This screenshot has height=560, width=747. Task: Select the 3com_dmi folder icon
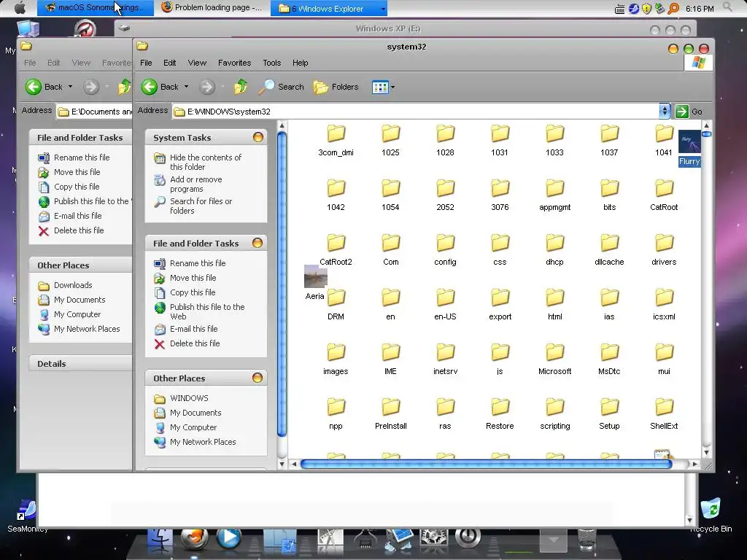pos(336,134)
